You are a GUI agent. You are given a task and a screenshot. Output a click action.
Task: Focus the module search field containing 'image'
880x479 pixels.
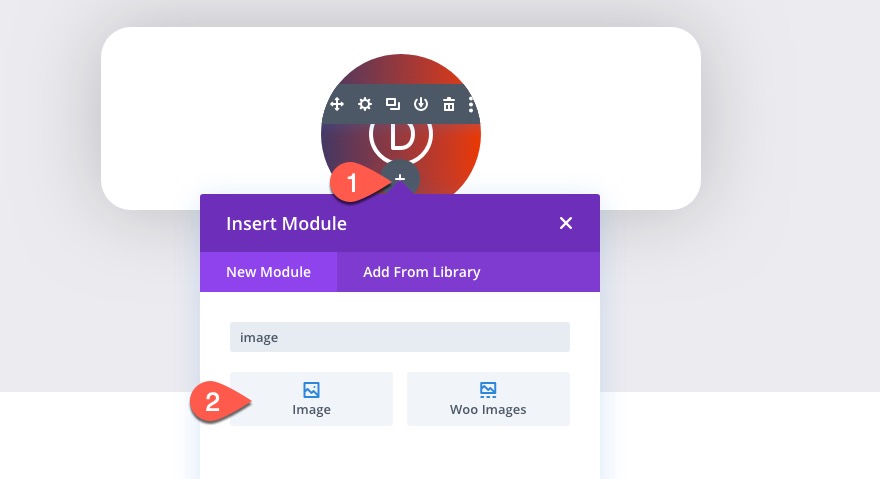click(400, 337)
